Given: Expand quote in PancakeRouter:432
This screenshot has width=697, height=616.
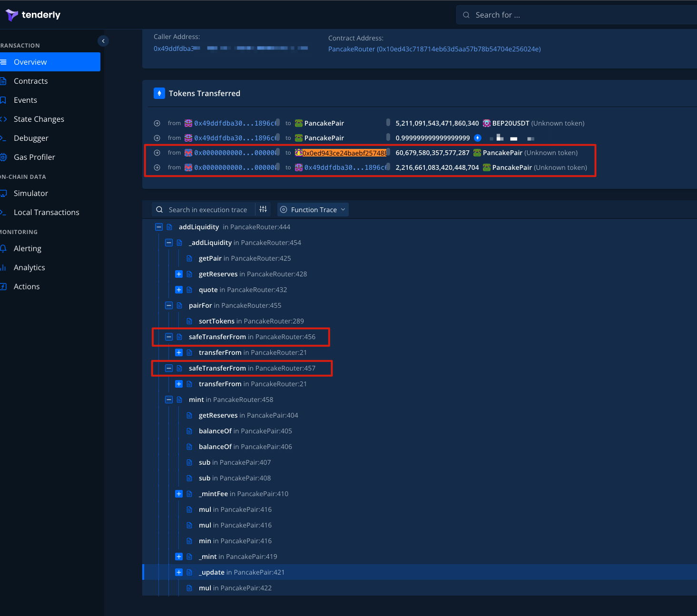Looking at the screenshot, I should [x=179, y=290].
